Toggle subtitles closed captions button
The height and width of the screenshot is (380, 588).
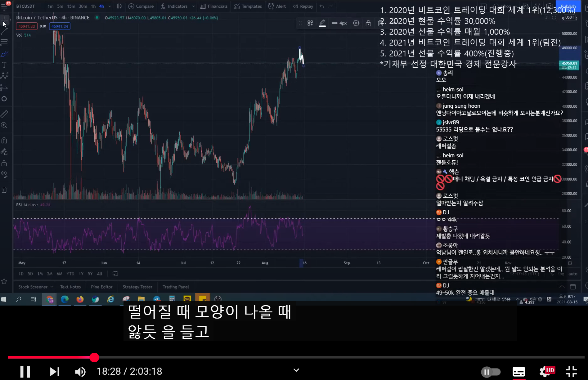click(518, 372)
